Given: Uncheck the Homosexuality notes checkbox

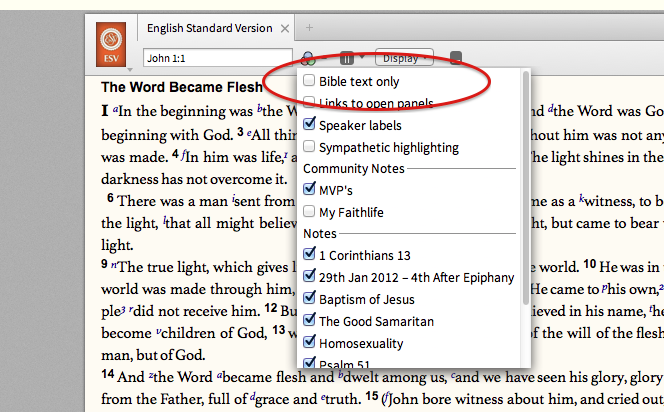Looking at the screenshot, I should [309, 342].
